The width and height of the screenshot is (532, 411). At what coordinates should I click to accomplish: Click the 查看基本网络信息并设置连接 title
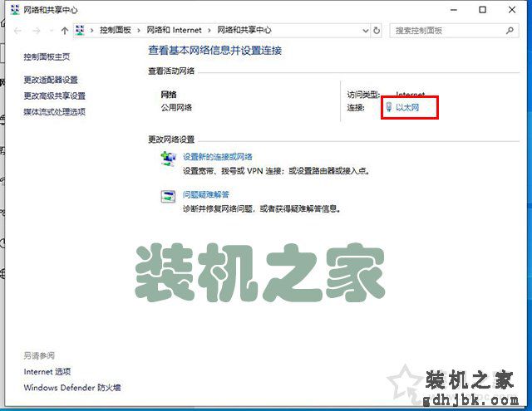tap(215, 51)
